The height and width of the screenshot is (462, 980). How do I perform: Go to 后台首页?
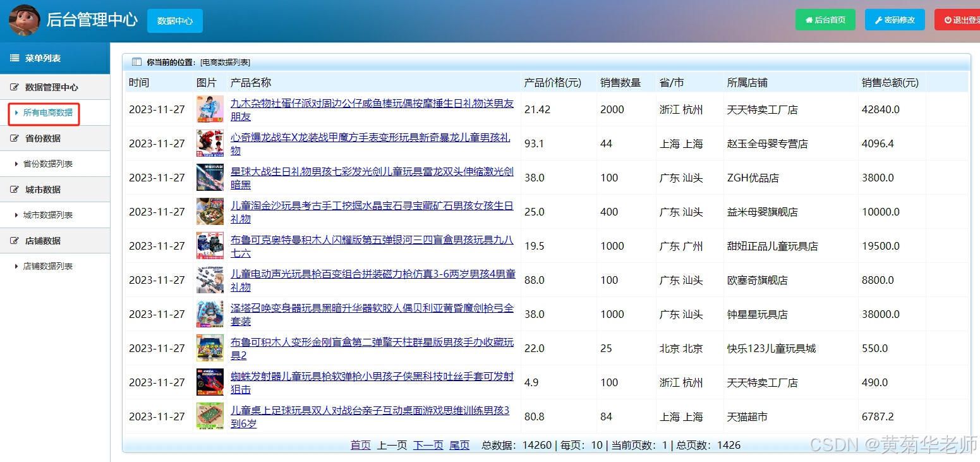(x=825, y=20)
